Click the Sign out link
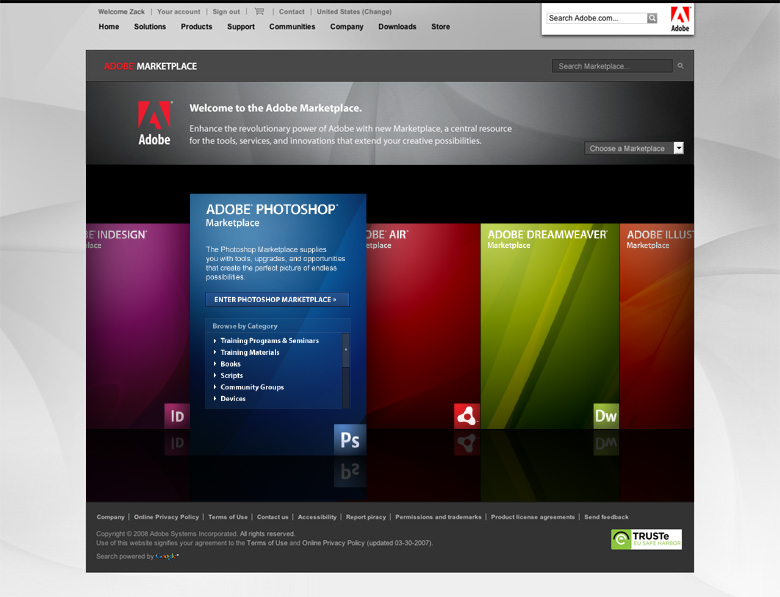This screenshot has height=597, width=780. pyautogui.click(x=226, y=11)
